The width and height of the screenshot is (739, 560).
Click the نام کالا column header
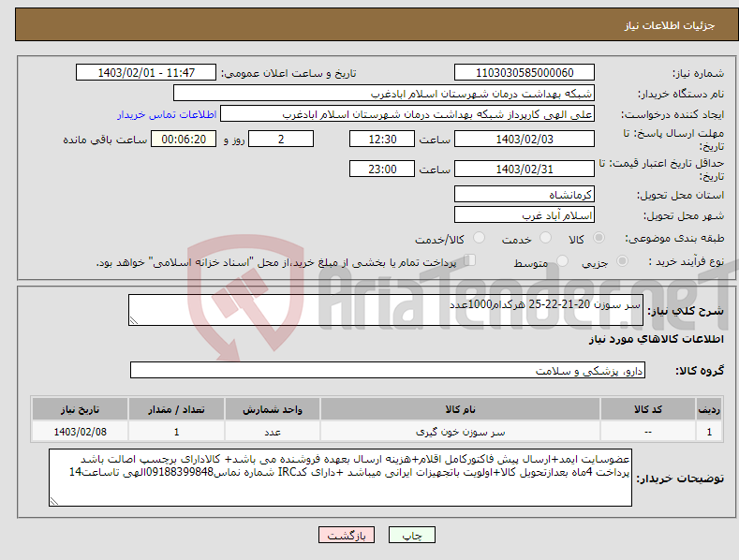point(460,409)
